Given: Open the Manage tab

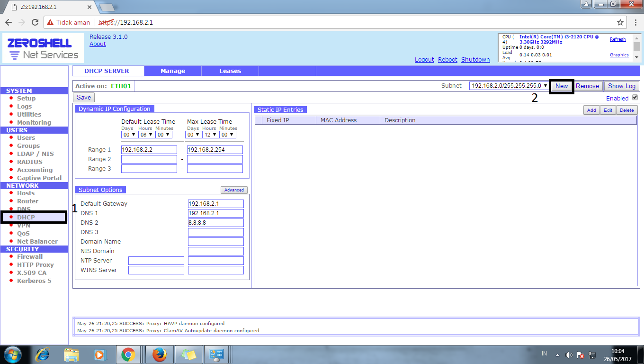Looking at the screenshot, I should (172, 70).
